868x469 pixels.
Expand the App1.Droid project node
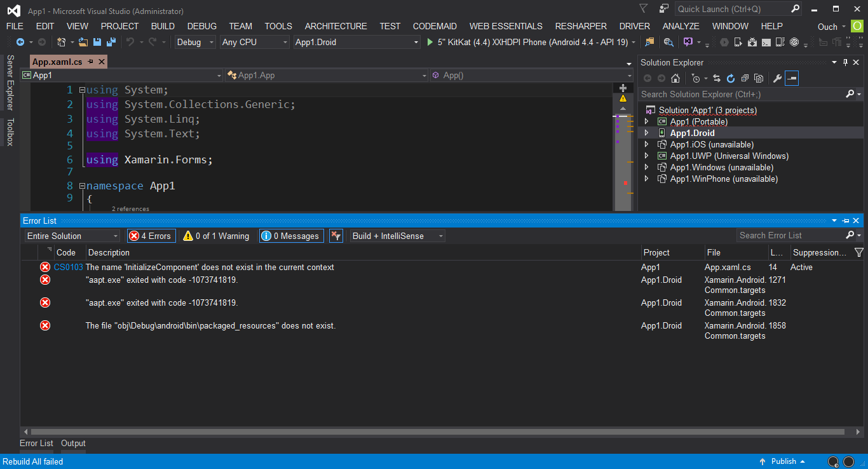[647, 133]
